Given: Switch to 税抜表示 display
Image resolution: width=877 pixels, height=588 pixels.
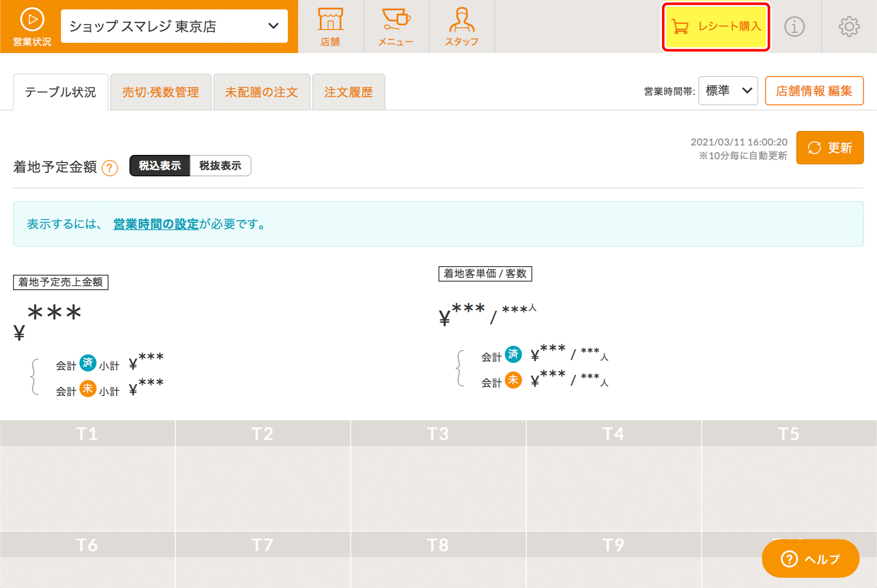Looking at the screenshot, I should [x=220, y=166].
